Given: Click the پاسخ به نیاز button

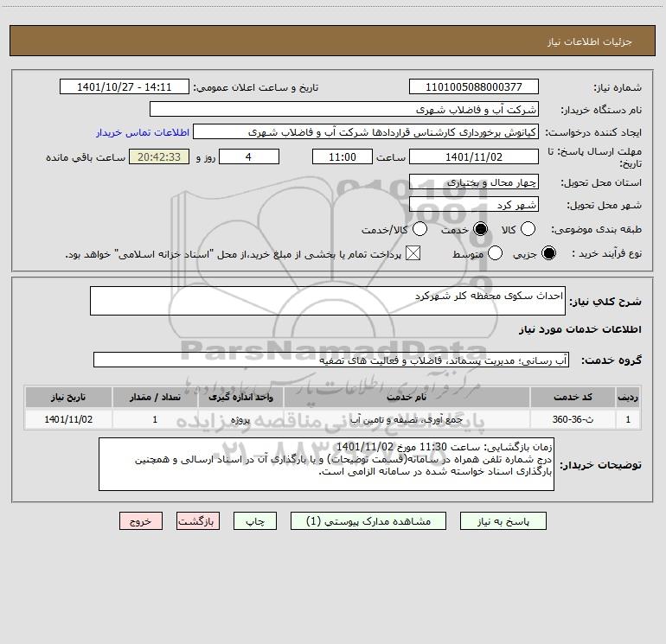Looking at the screenshot, I should coord(503,521).
